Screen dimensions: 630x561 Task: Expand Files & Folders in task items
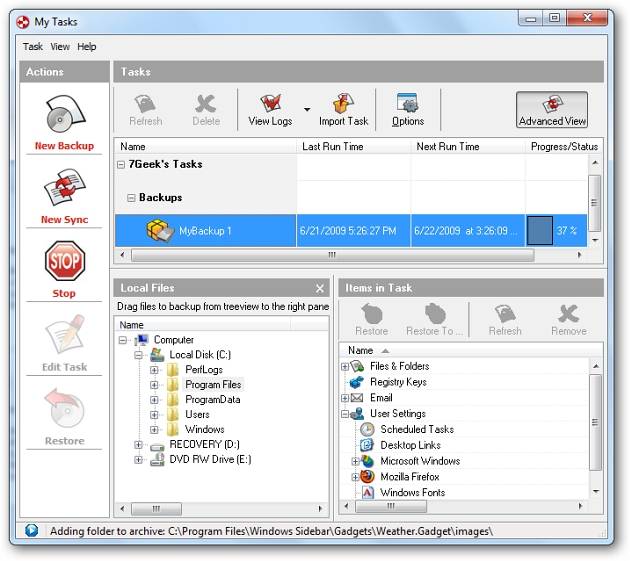(x=344, y=366)
